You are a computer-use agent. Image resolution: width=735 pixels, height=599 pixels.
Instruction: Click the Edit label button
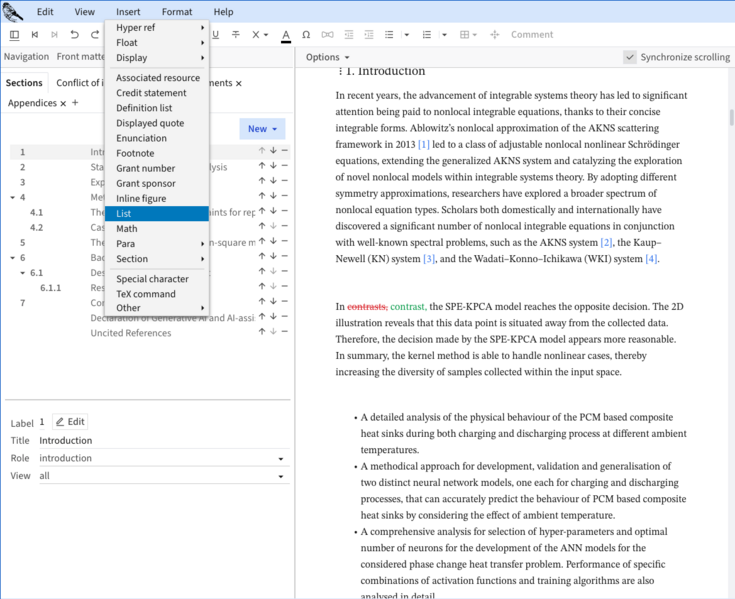click(x=70, y=422)
